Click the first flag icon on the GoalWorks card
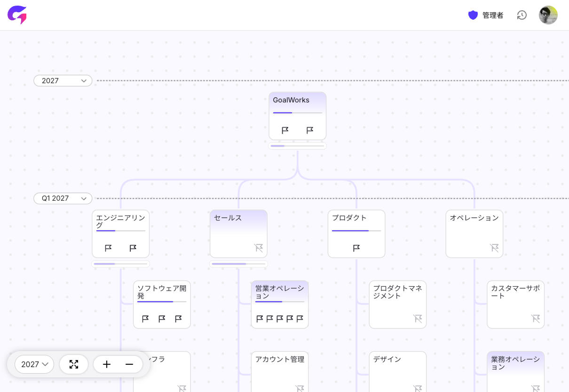 point(285,130)
